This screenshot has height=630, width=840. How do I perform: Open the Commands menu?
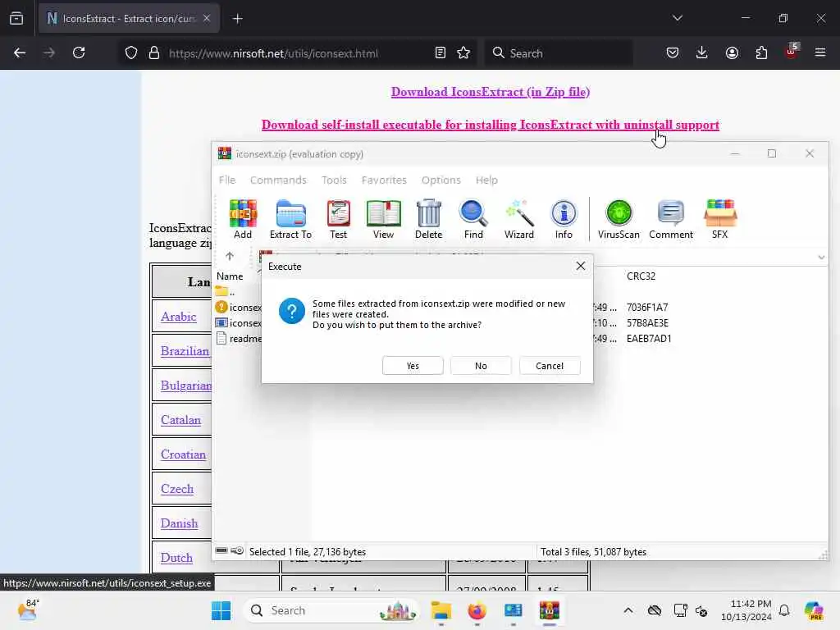point(278,180)
